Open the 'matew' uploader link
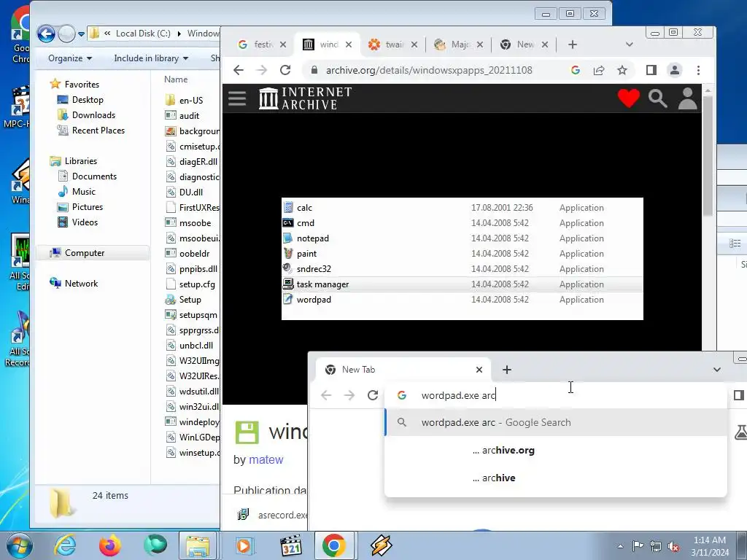The image size is (747, 560). 266,459
